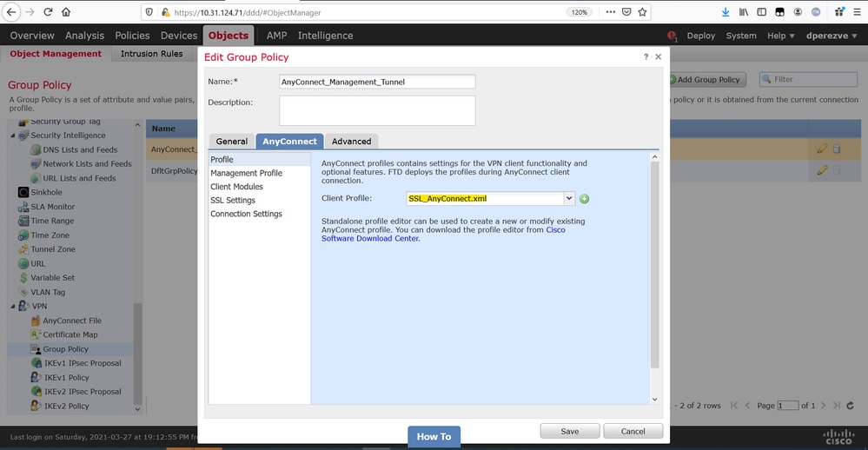The width and height of the screenshot is (868, 450).
Task: Open the Intelligence menu
Action: 326,36
